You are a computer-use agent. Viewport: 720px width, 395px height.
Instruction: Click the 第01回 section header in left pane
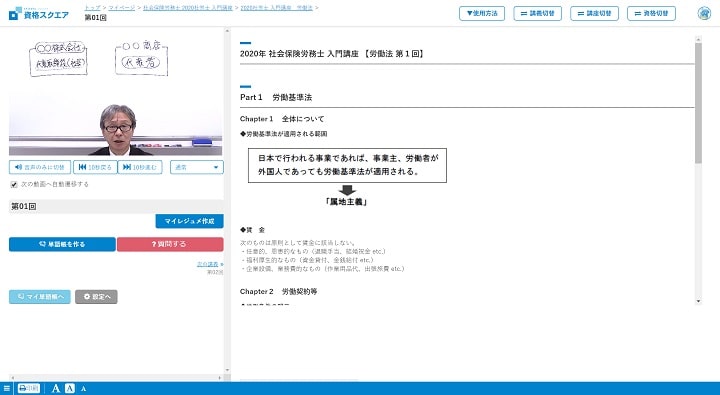116,207
